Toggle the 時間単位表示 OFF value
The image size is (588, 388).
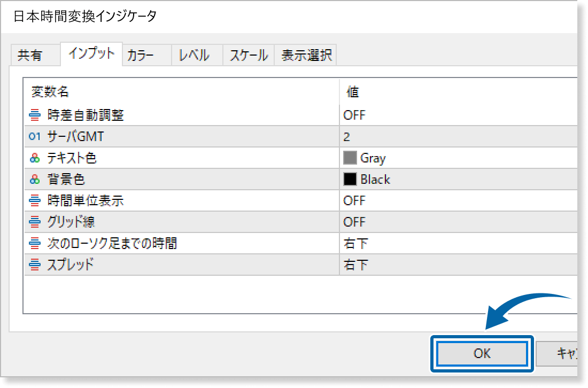click(354, 201)
